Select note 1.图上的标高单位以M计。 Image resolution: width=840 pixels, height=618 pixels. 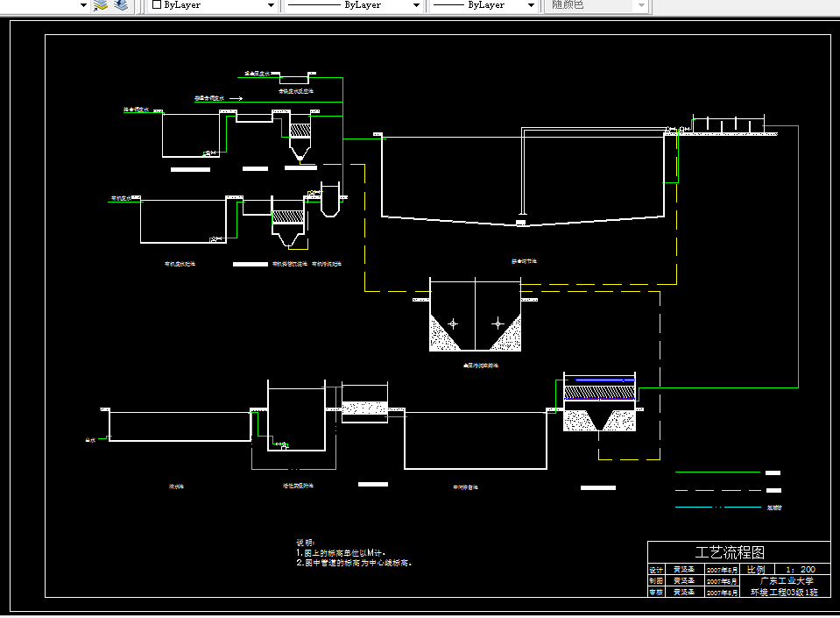pos(341,552)
